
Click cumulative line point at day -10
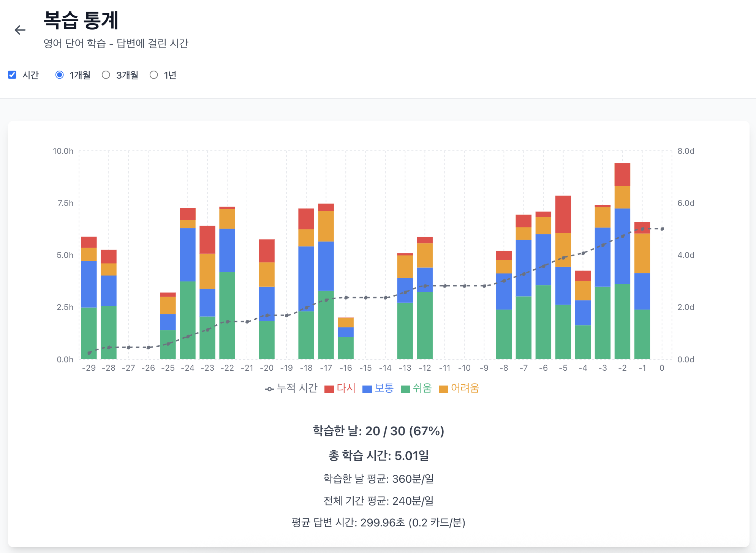464,286
